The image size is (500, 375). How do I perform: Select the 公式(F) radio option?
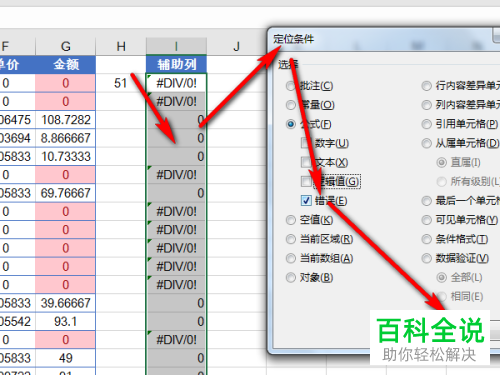(291, 124)
